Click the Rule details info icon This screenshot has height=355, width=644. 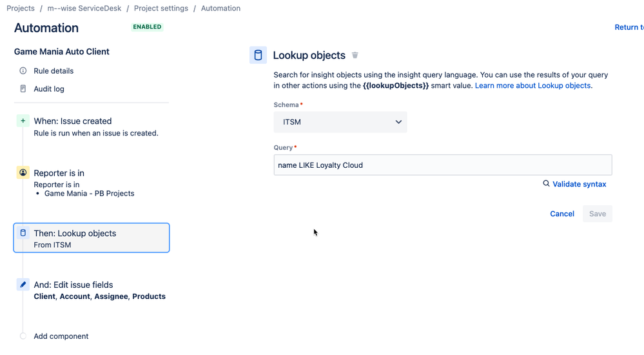tap(23, 71)
